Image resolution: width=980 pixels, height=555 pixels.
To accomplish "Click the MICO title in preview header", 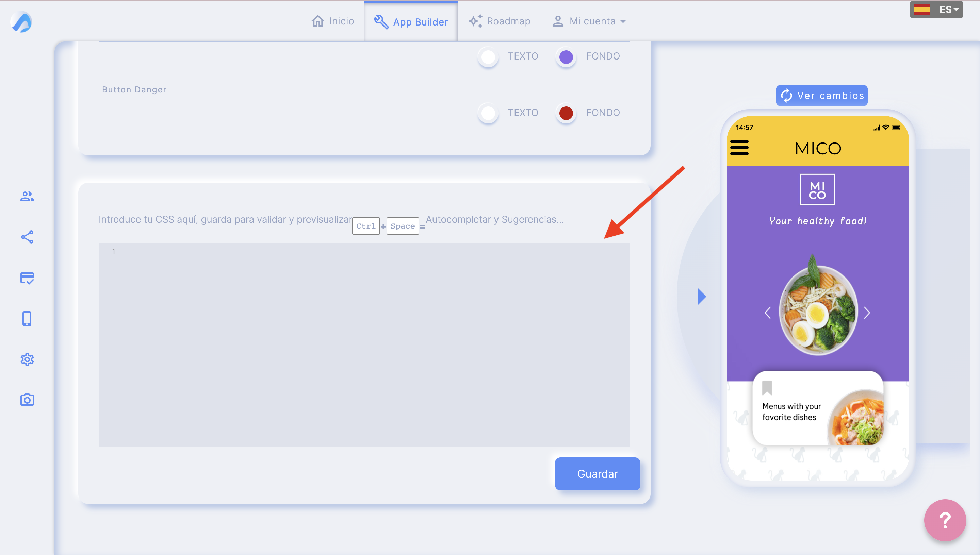I will click(x=818, y=148).
